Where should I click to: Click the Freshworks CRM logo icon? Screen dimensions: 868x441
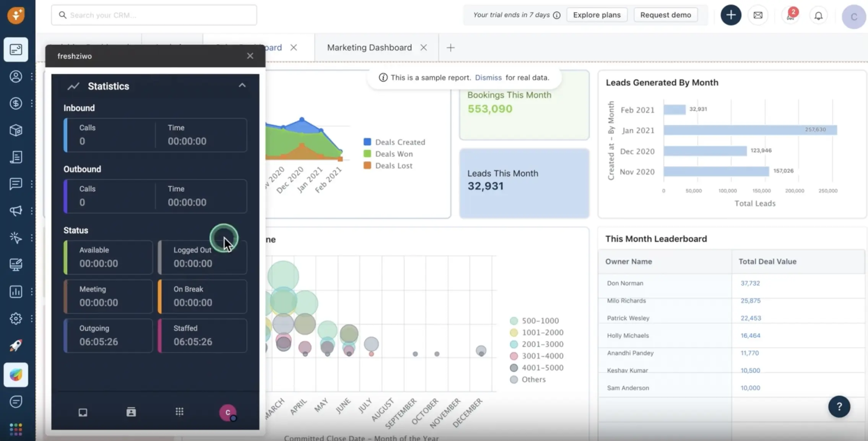(x=15, y=15)
